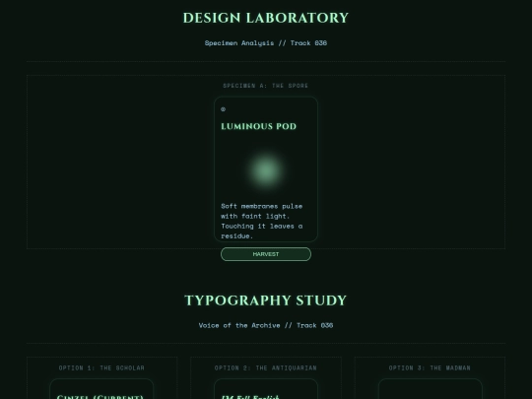Screen dimensions: 532x399
Task: Click the 'OPTION 3: THE MADMAN' label
Action: [x=430, y=367]
